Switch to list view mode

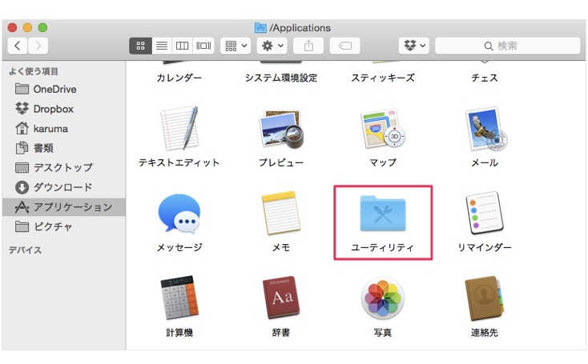point(160,46)
